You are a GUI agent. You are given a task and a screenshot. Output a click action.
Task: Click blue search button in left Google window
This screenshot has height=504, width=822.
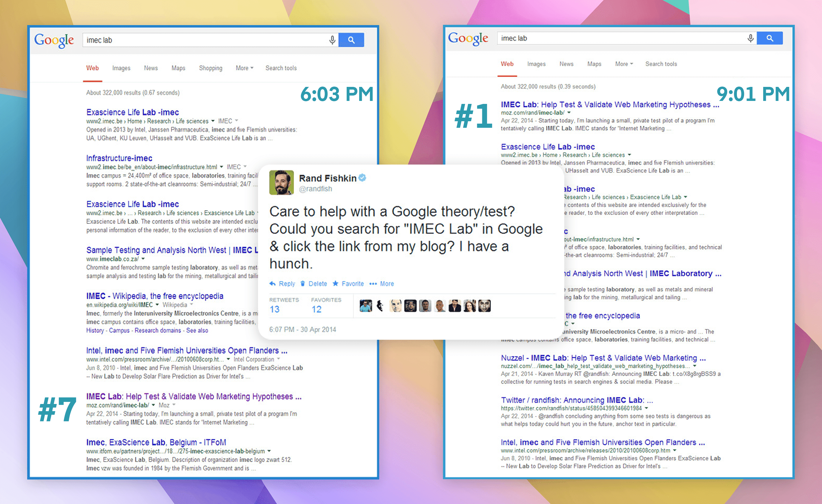click(x=351, y=40)
